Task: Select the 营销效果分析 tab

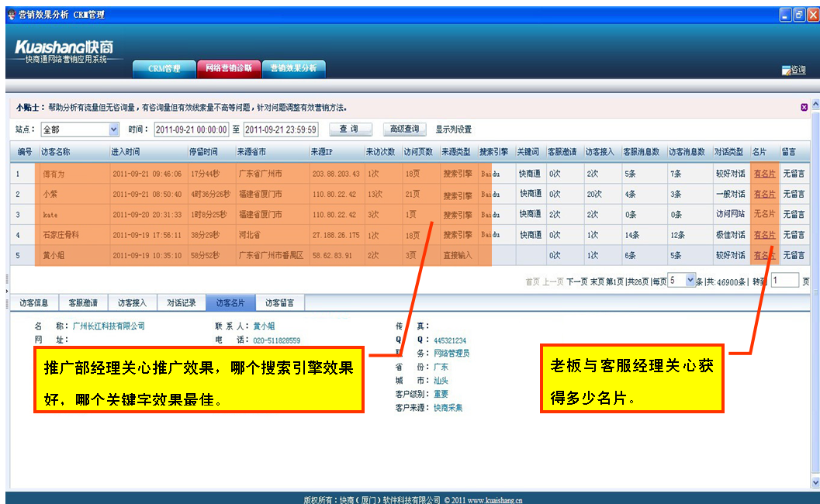Action: click(x=293, y=69)
